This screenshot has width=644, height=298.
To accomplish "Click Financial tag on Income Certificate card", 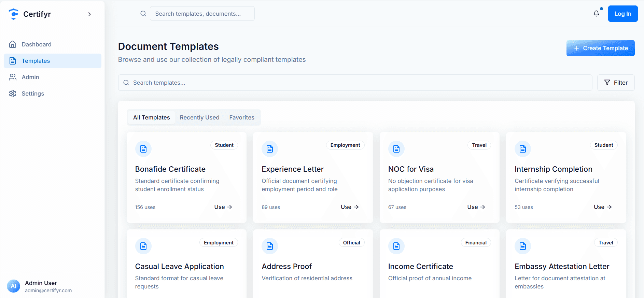I will click(476, 243).
